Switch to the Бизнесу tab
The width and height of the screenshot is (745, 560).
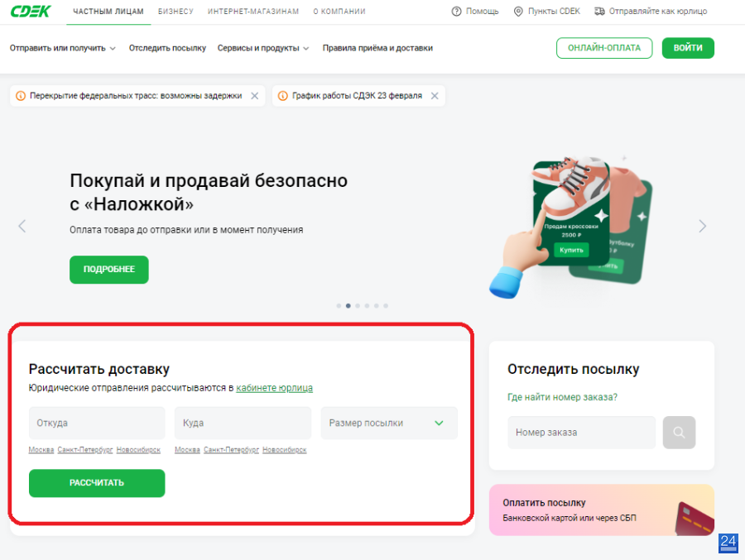(x=175, y=12)
